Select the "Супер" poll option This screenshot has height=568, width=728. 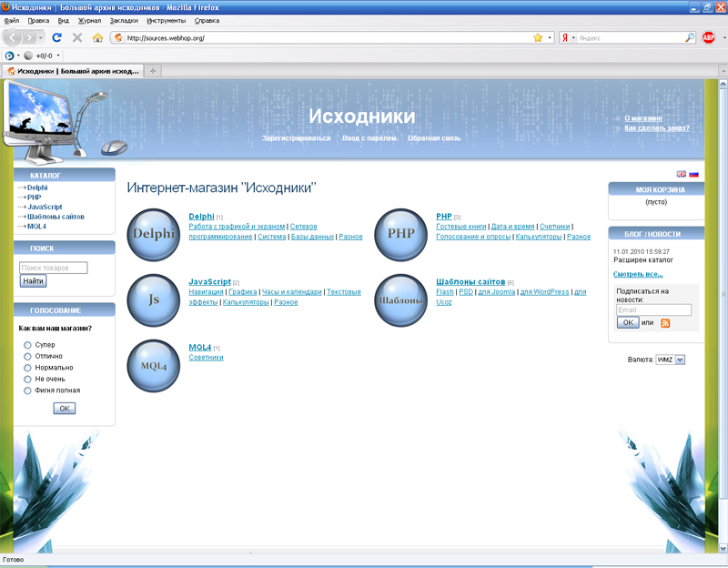point(27,345)
